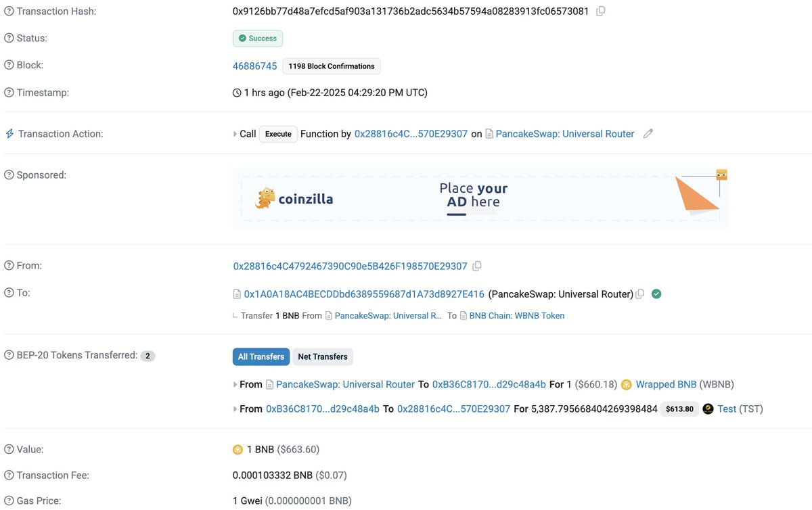Image resolution: width=812 pixels, height=510 pixels.
Task: Click the 1198 Block Confirmations badge
Action: (x=332, y=66)
